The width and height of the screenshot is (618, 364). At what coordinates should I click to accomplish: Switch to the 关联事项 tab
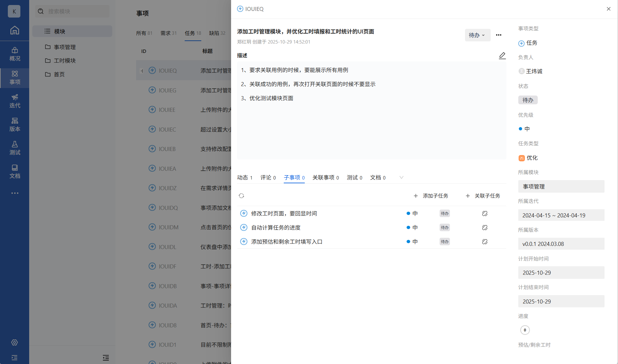325,178
